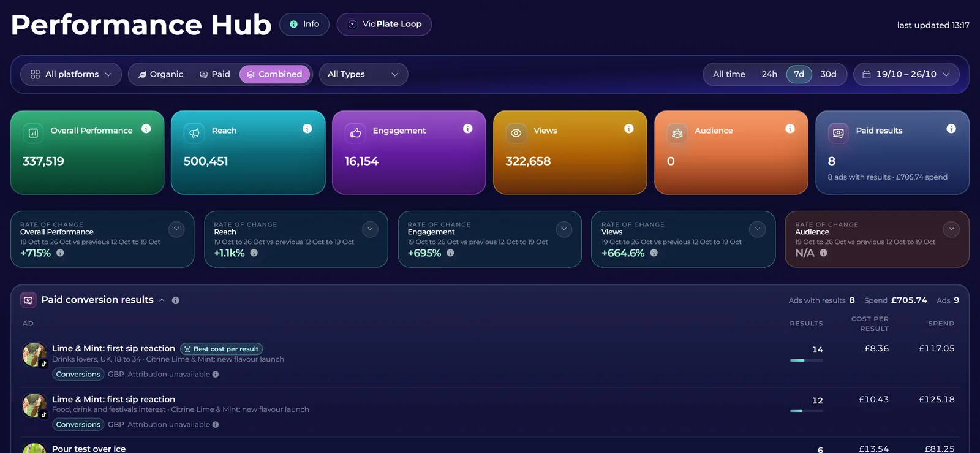
Task: Click the Overall Performance card info icon
Action: 146,129
